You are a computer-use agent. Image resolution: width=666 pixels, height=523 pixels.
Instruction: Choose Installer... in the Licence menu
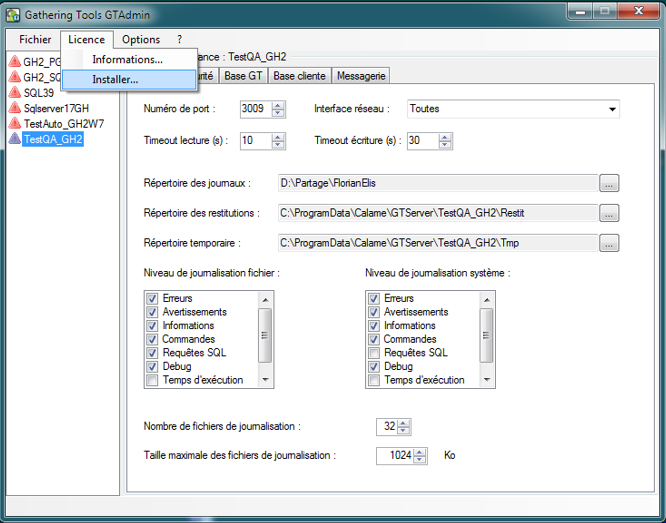129,79
